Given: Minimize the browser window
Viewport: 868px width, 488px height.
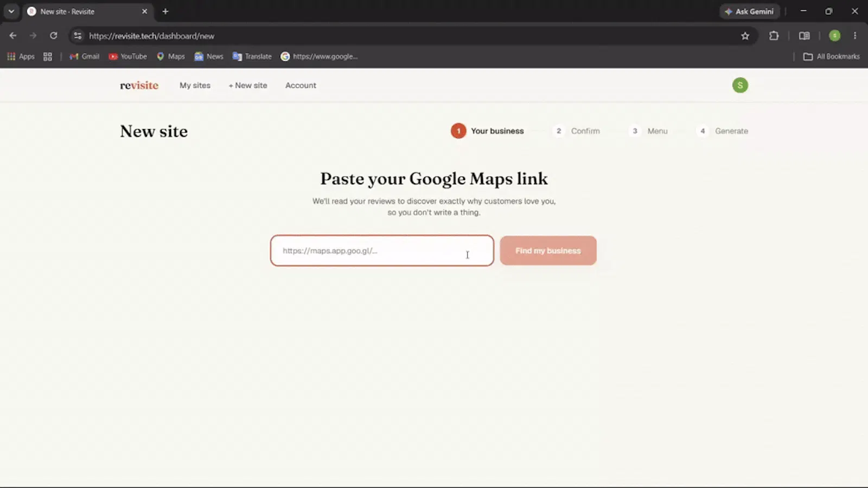Looking at the screenshot, I should pyautogui.click(x=803, y=11).
